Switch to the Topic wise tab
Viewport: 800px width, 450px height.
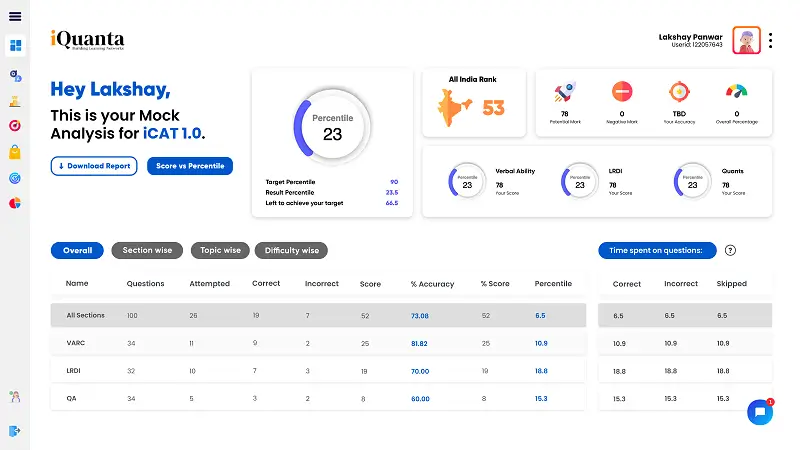(x=220, y=251)
